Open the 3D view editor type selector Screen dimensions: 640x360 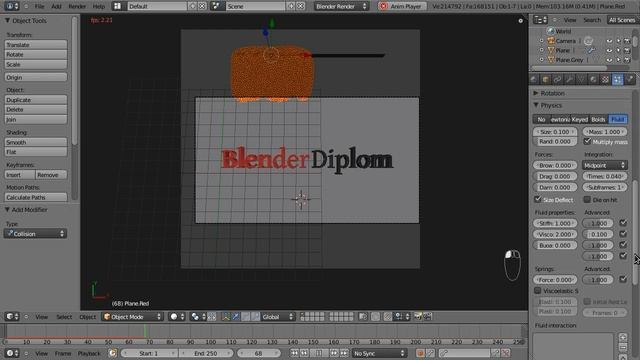[12, 317]
